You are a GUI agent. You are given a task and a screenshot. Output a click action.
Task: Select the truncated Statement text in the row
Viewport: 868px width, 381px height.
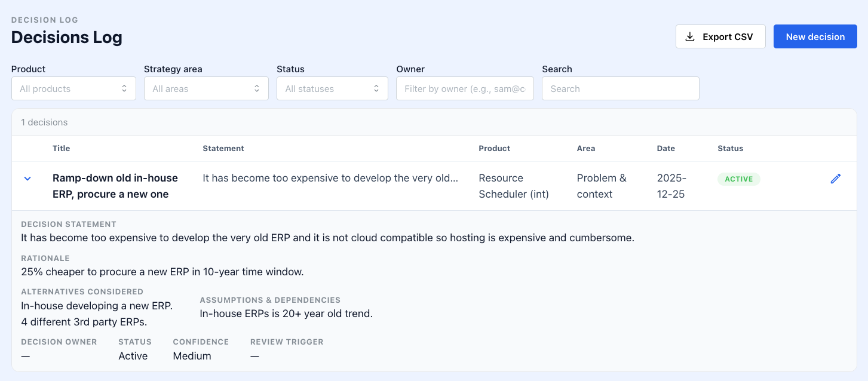coord(330,177)
